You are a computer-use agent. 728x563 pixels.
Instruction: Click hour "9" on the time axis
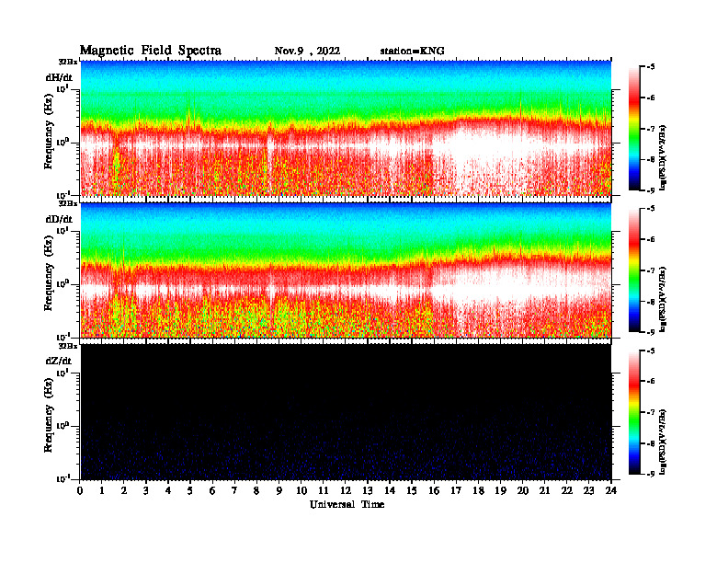click(279, 491)
